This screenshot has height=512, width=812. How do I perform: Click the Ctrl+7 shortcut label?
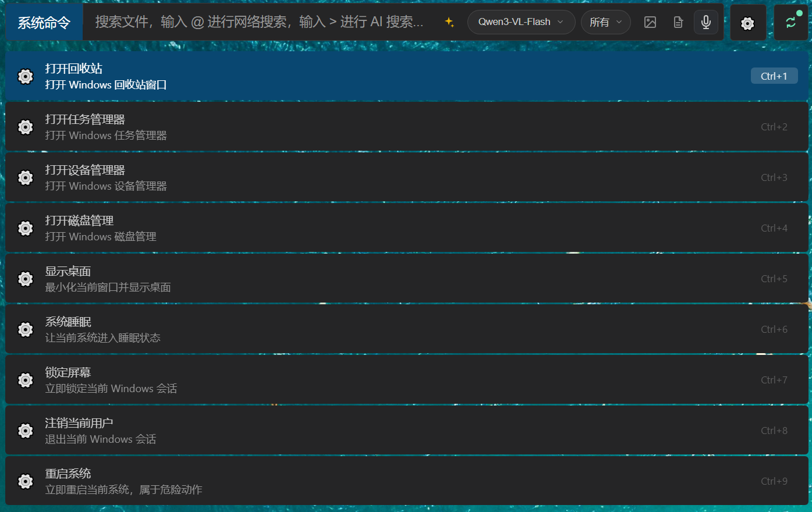(x=774, y=380)
